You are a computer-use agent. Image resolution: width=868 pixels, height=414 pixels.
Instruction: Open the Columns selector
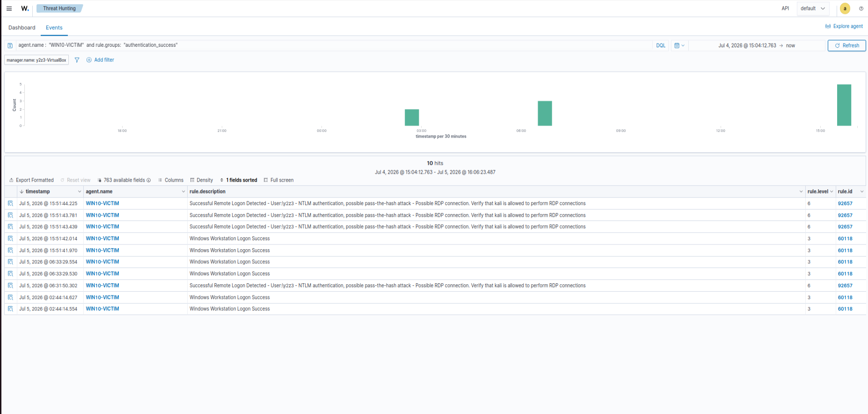(x=171, y=180)
